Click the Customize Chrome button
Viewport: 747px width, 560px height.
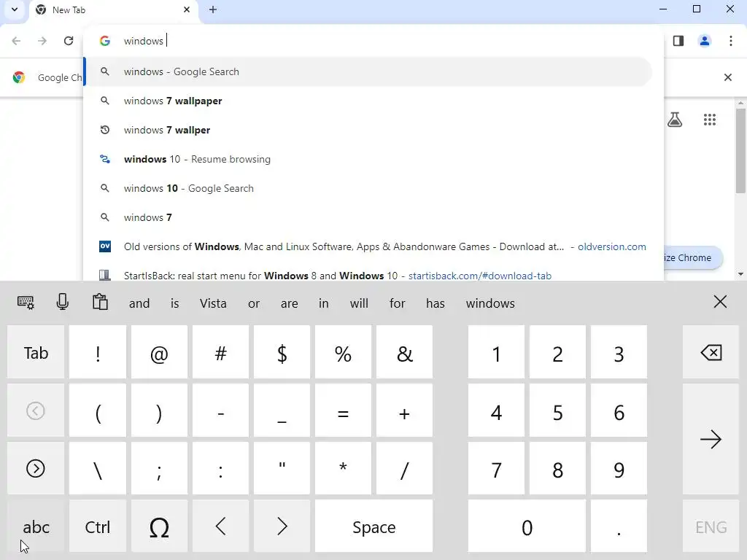click(693, 257)
